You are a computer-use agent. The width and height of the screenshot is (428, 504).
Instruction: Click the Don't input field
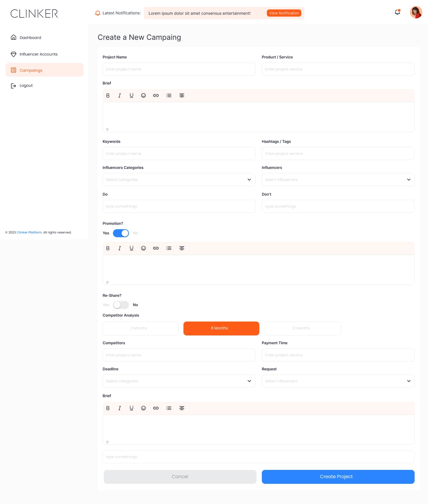pos(338,206)
